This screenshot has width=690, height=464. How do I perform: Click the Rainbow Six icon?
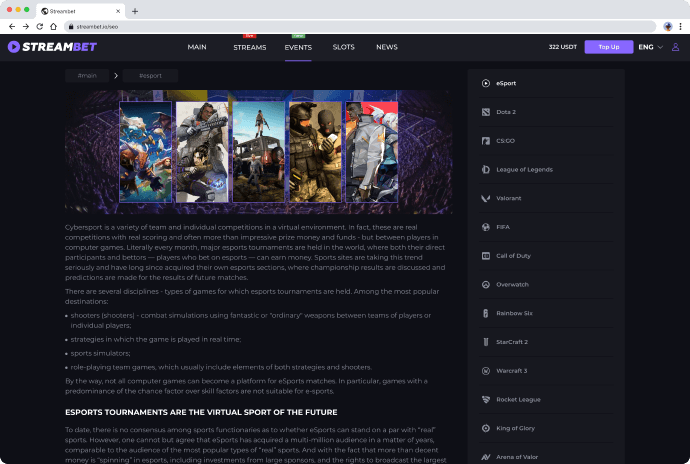click(x=486, y=313)
